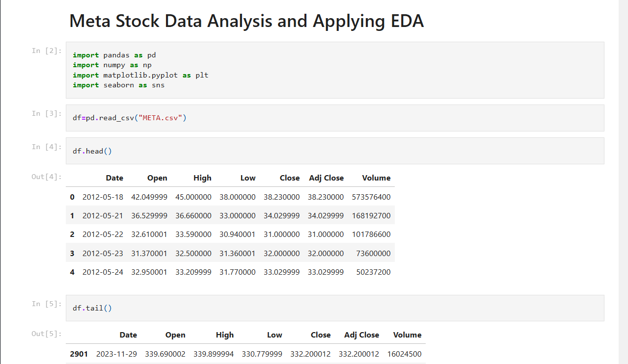This screenshot has width=628, height=364.
Task: Click the Meta Stock Data Analysis heading
Action: pos(246,21)
